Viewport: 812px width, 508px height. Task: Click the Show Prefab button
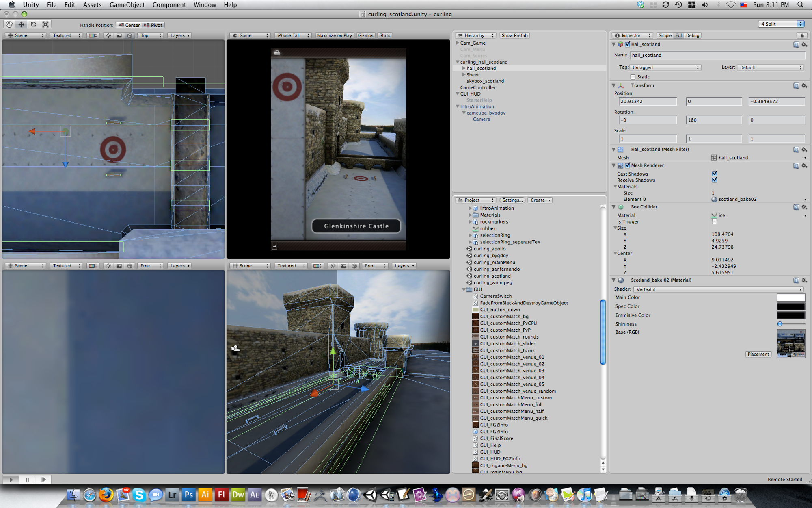pos(514,36)
